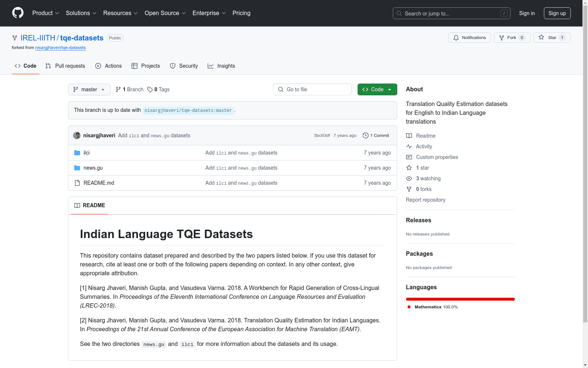The height and width of the screenshot is (368, 588).
Task: Click the commit history clock icon
Action: [365, 135]
